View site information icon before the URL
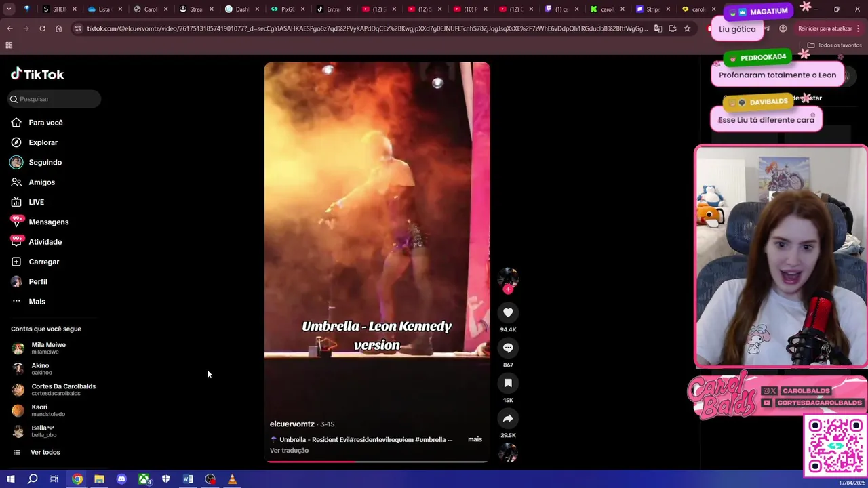This screenshot has height=488, width=868. click(x=79, y=28)
